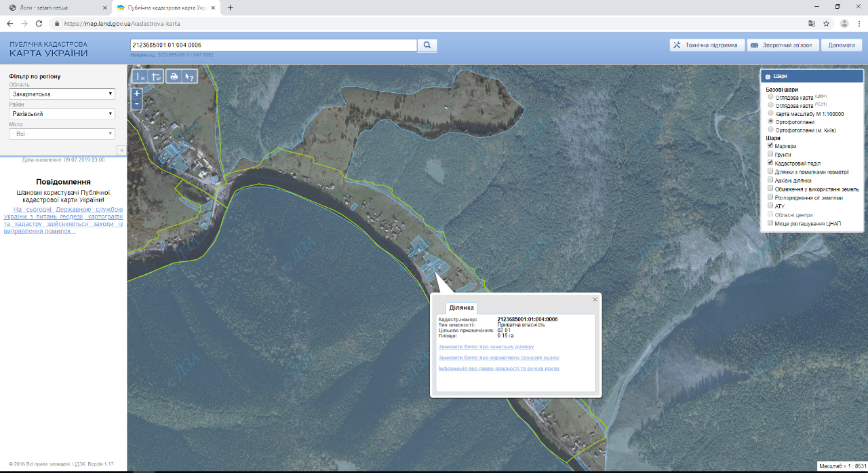Screen dimensions: 868x473
Task: Enable Обмеження у використанні земель
Action: (770, 189)
